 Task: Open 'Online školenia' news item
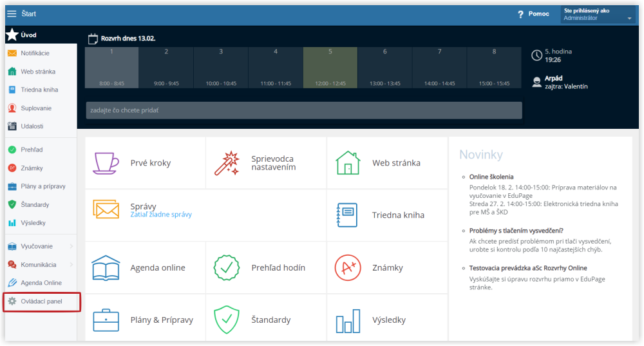click(x=491, y=177)
